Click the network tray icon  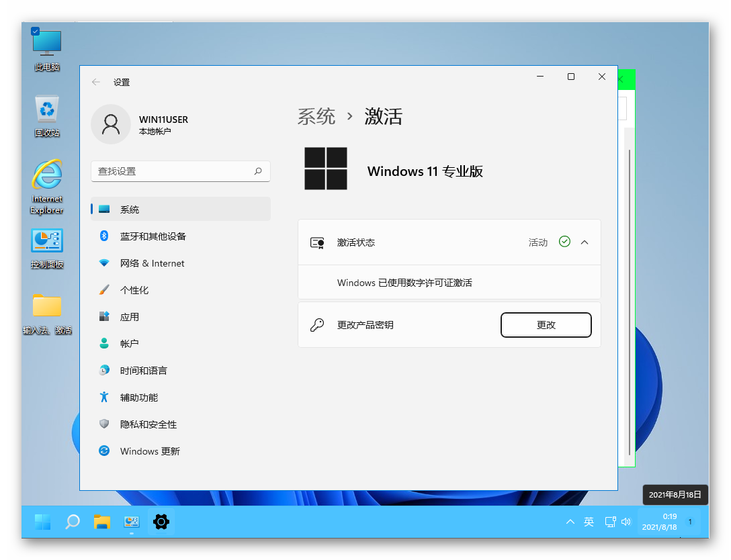click(610, 522)
